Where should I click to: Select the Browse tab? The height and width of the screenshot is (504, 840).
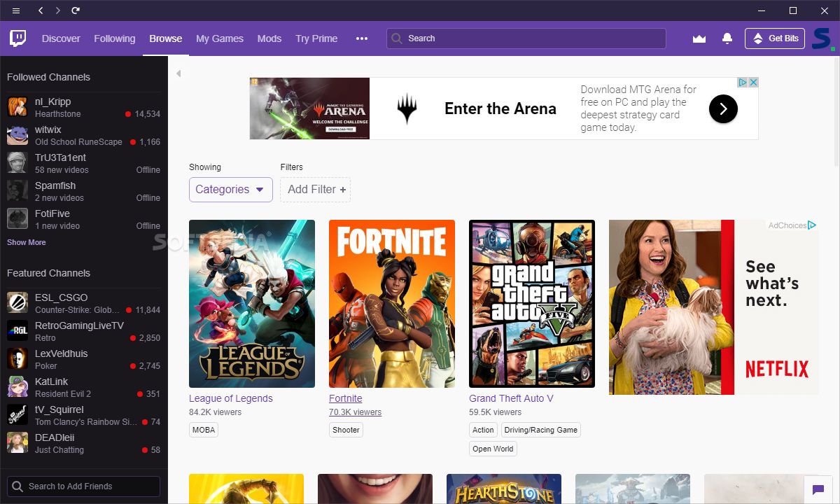tap(166, 38)
